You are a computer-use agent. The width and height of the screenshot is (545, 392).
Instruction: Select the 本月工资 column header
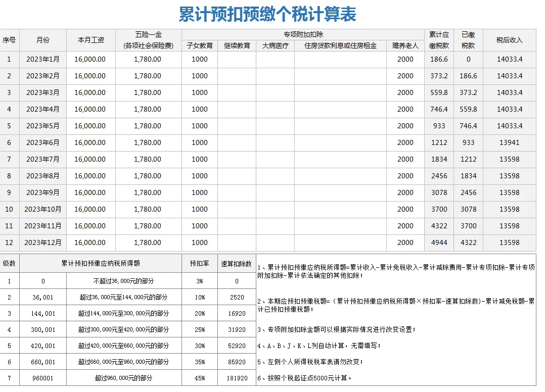coord(91,40)
